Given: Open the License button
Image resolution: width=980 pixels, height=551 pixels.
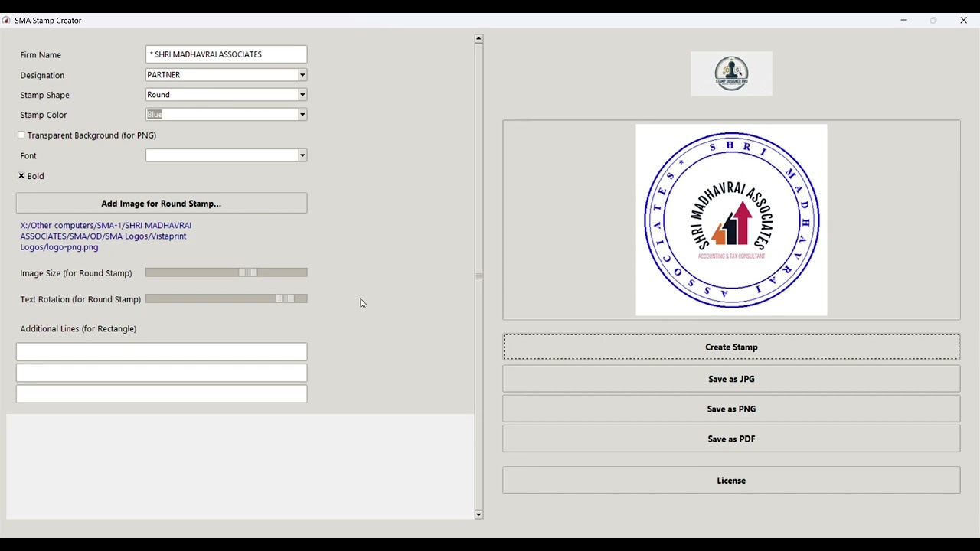Looking at the screenshot, I should (731, 481).
